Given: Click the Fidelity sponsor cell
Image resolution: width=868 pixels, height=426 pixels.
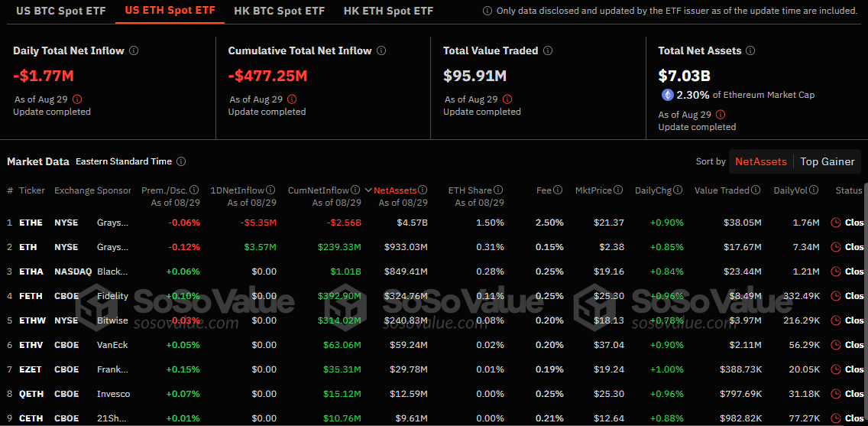Looking at the screenshot, I should pyautogui.click(x=112, y=296).
